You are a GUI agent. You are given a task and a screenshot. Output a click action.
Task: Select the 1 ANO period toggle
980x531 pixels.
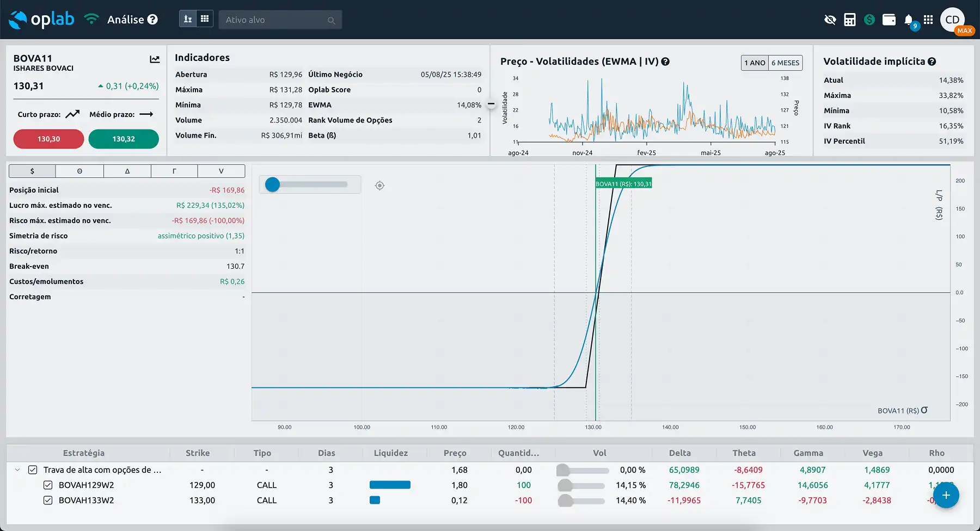click(755, 63)
